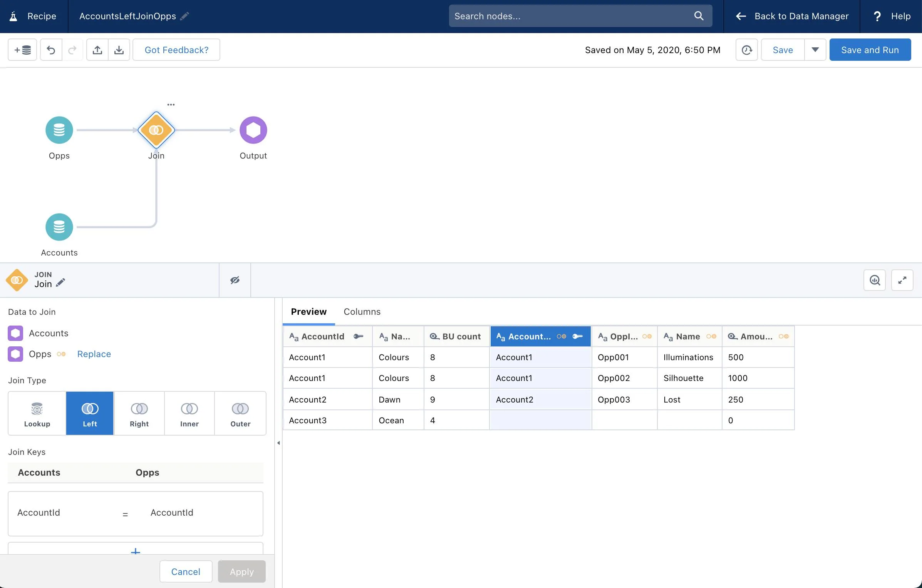Switch to the Columns tab
Screen dimensions: 922x588
click(362, 311)
